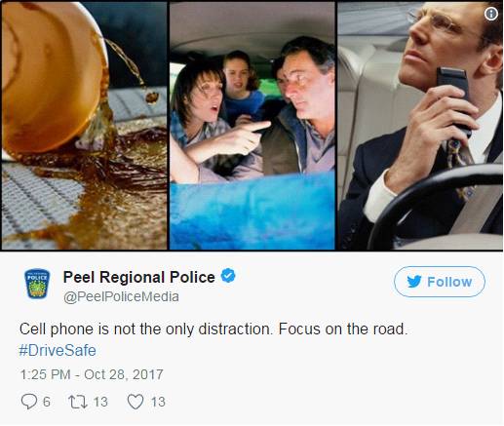Like the tweet with the heart icon
This screenshot has width=504, height=426.
pos(136,402)
